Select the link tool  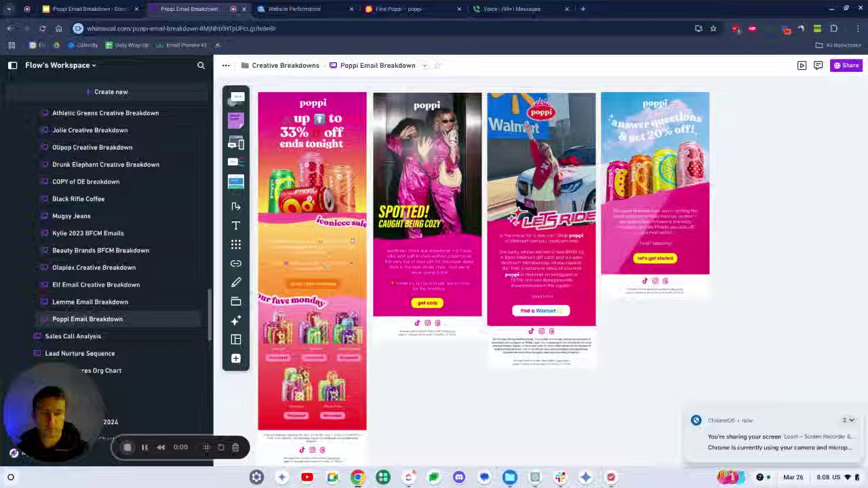coord(236,263)
